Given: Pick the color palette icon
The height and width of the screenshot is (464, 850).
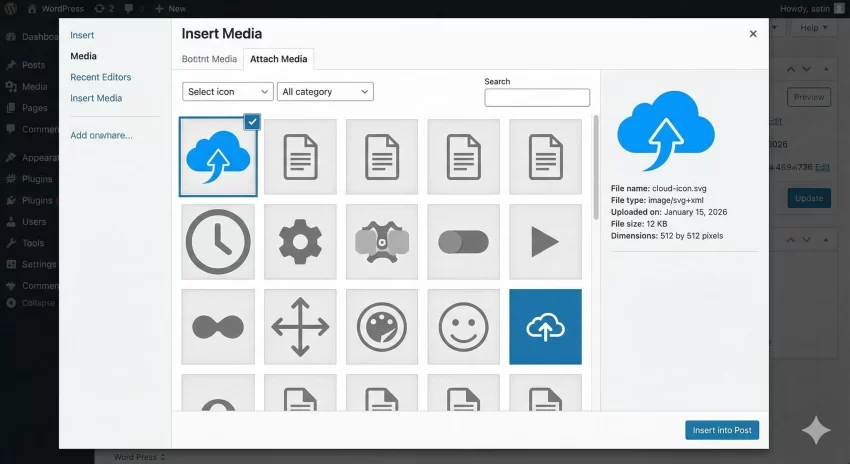Looking at the screenshot, I should tap(382, 327).
